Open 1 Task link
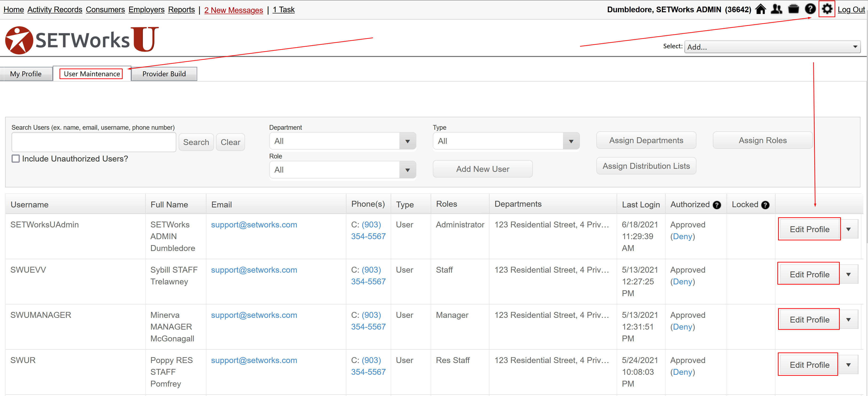The height and width of the screenshot is (396, 868). [283, 9]
